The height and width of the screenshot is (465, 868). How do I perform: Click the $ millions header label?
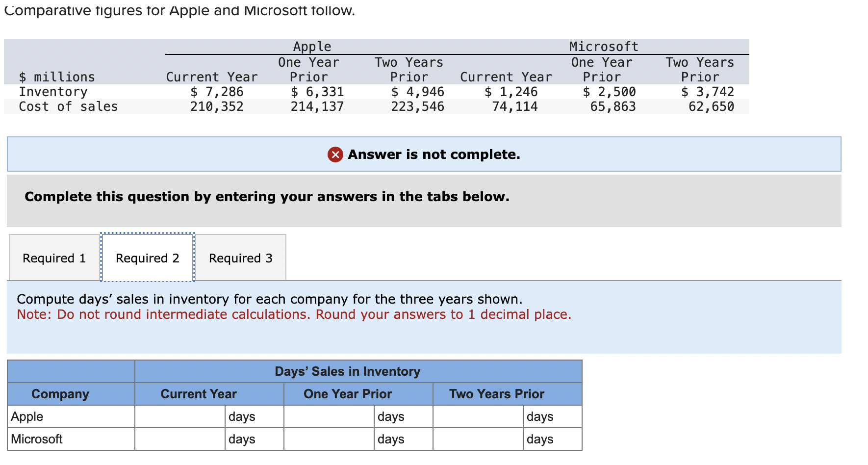pos(57,77)
